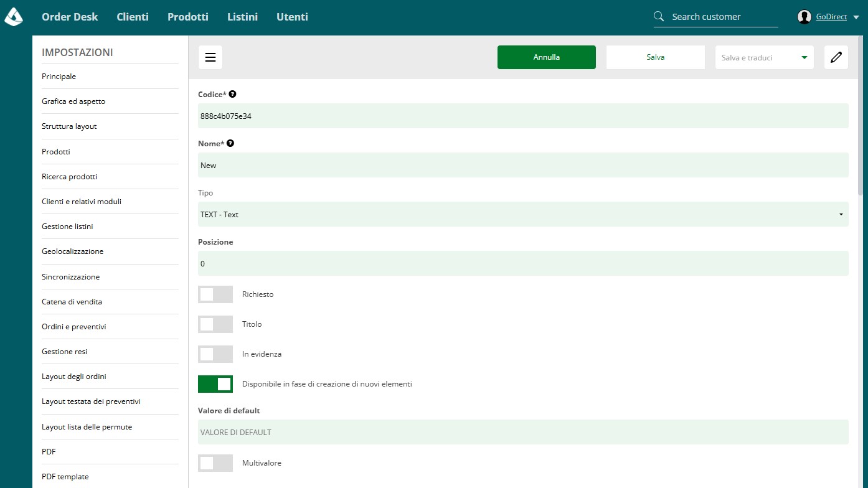The width and height of the screenshot is (868, 488).
Task: Open the GoDirect account menu arrow
Action: tap(856, 17)
